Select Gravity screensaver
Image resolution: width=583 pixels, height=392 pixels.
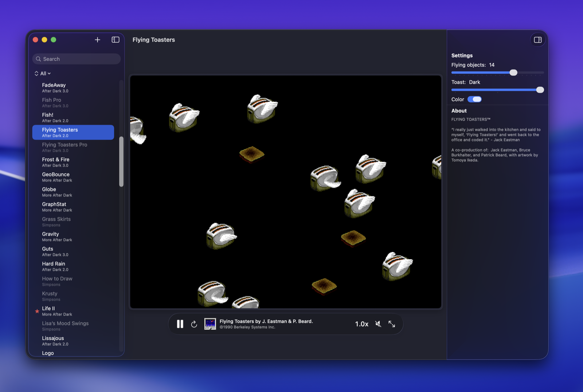coord(73,237)
